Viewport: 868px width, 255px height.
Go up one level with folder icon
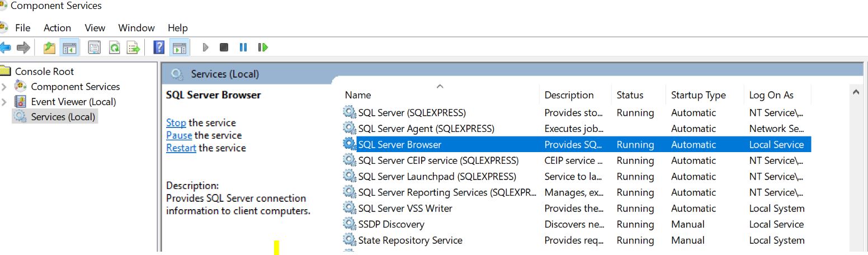[50, 48]
